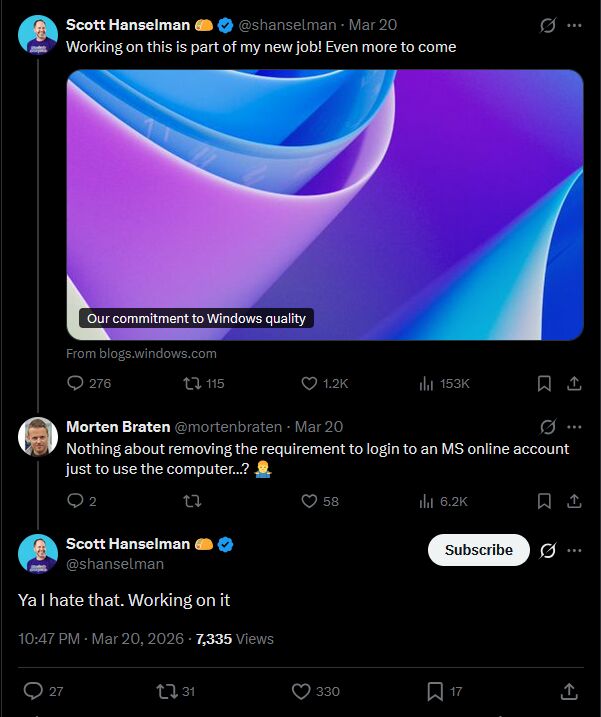View analytics showing 153K views
Image resolution: width=601 pixels, height=717 pixels.
444,383
